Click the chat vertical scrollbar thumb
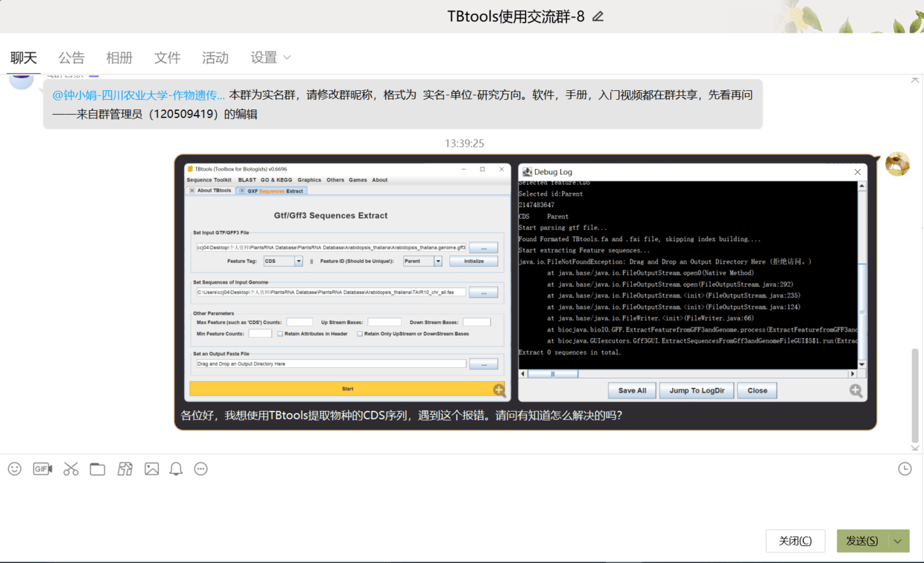 915,395
